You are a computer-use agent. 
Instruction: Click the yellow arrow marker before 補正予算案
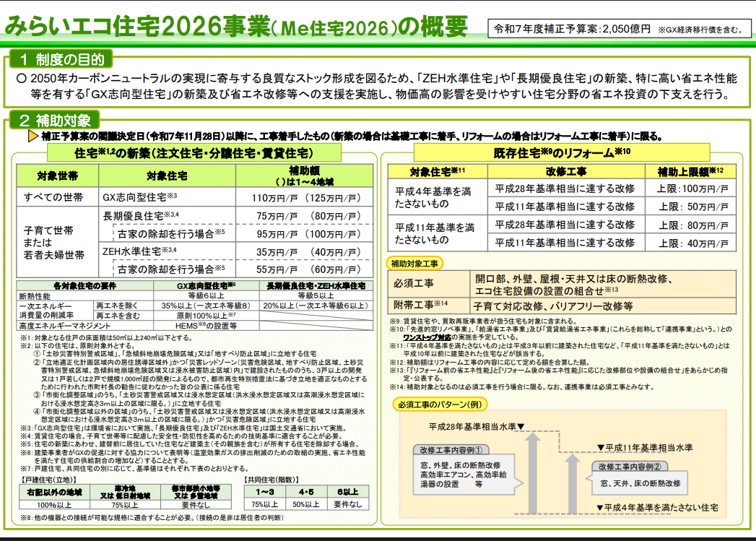click(32, 135)
